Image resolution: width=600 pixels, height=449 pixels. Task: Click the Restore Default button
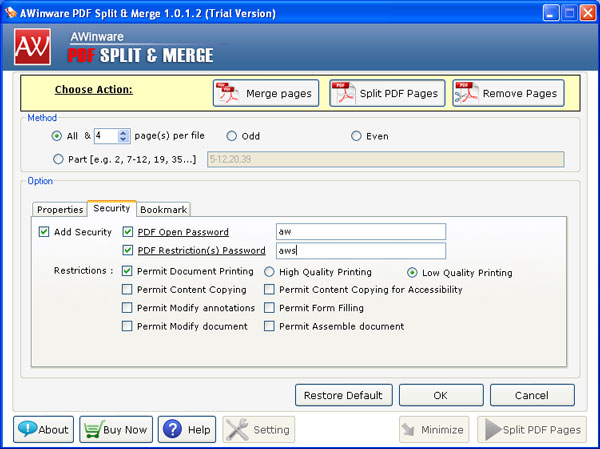click(x=344, y=395)
